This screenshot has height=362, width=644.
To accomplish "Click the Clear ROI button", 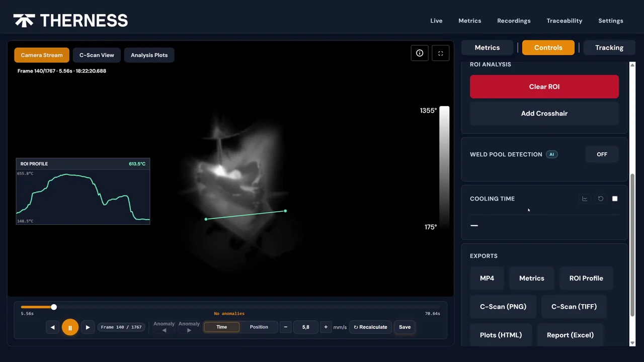I will pyautogui.click(x=544, y=86).
